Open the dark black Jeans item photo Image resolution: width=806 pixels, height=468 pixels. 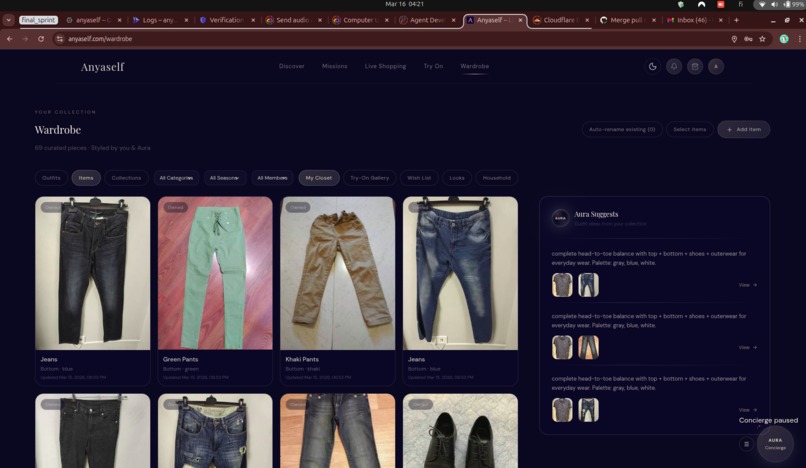93,273
